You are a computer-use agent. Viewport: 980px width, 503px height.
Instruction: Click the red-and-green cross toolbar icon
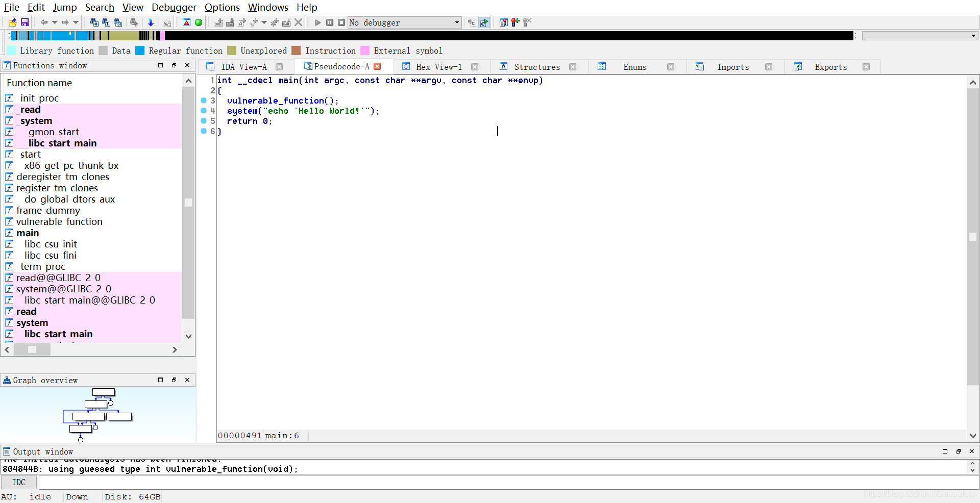click(516, 22)
